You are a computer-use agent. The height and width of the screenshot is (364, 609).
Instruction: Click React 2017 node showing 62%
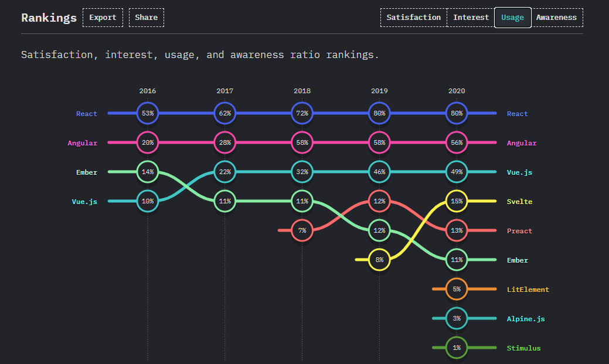[225, 113]
